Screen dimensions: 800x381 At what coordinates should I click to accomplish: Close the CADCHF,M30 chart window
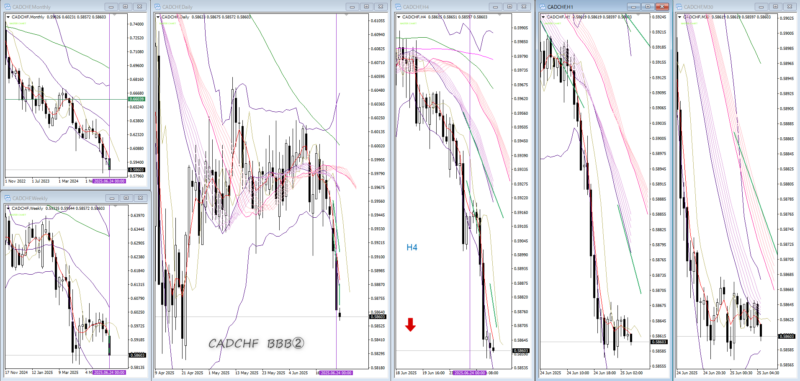790,7
